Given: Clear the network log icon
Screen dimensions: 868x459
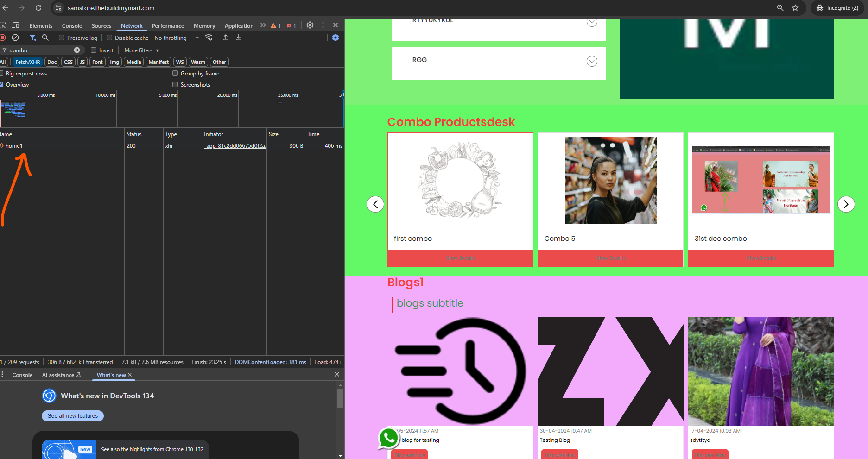Looking at the screenshot, I should pos(15,38).
